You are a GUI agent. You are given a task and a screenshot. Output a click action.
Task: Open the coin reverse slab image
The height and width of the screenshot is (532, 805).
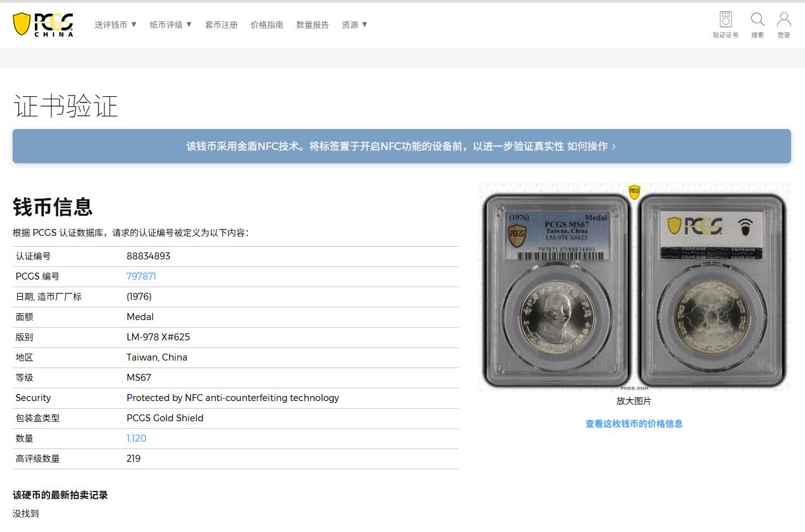[x=712, y=290]
